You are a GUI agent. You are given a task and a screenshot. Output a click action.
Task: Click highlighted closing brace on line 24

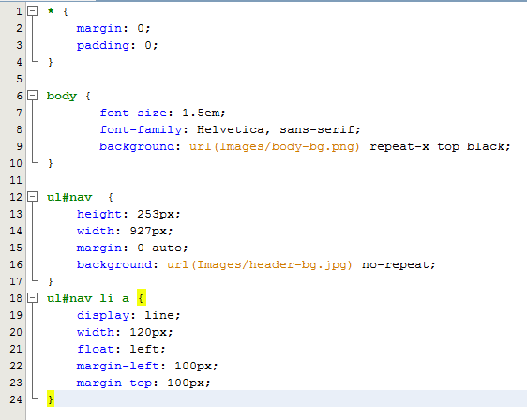pyautogui.click(x=51, y=398)
